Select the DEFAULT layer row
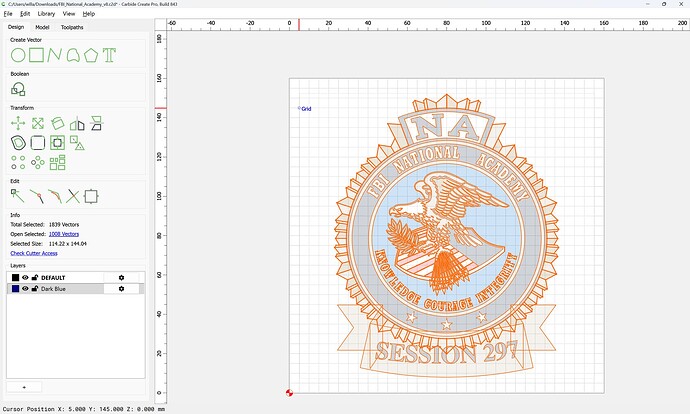690x414 pixels. point(75,278)
